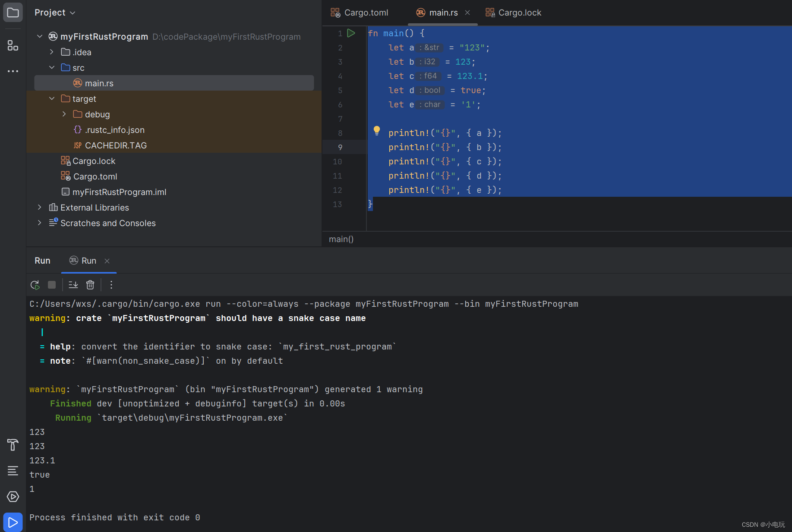Click the f64 inlay type hint
Viewport: 792px width, 532px height.
point(429,76)
